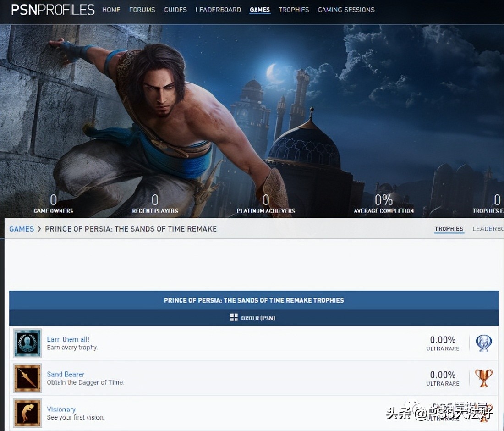
Task: Click the Platinum Achievers stat
Action: [x=266, y=204]
